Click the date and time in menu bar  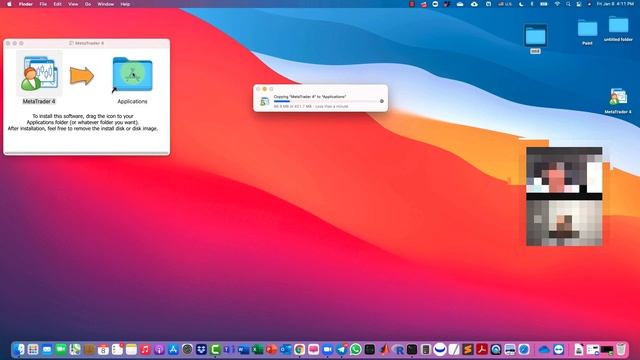point(615,4)
